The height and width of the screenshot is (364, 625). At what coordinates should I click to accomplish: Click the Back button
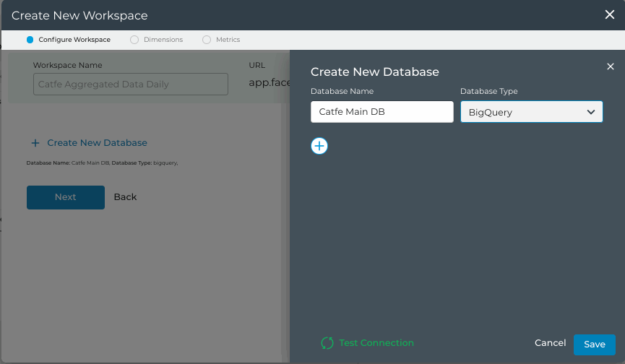tap(125, 197)
